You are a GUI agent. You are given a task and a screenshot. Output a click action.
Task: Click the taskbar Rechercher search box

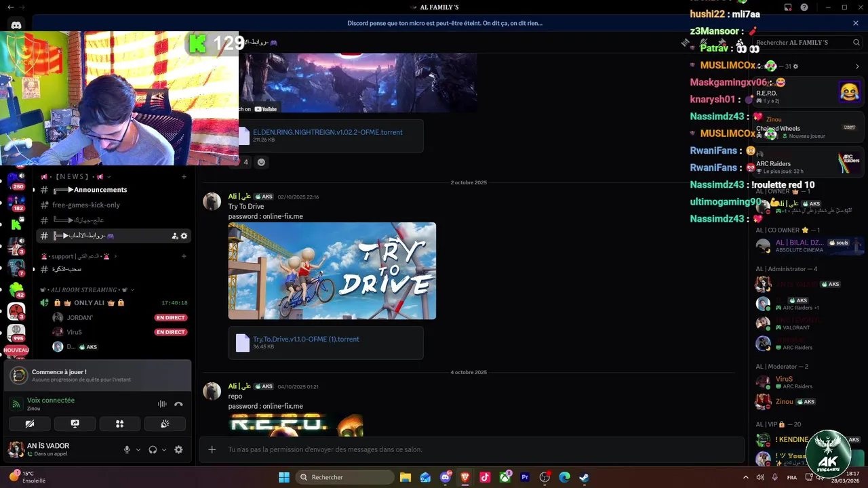[x=344, y=477]
